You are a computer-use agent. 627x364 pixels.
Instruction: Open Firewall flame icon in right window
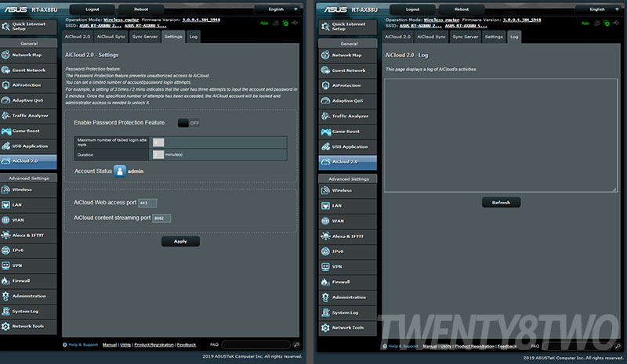click(325, 282)
